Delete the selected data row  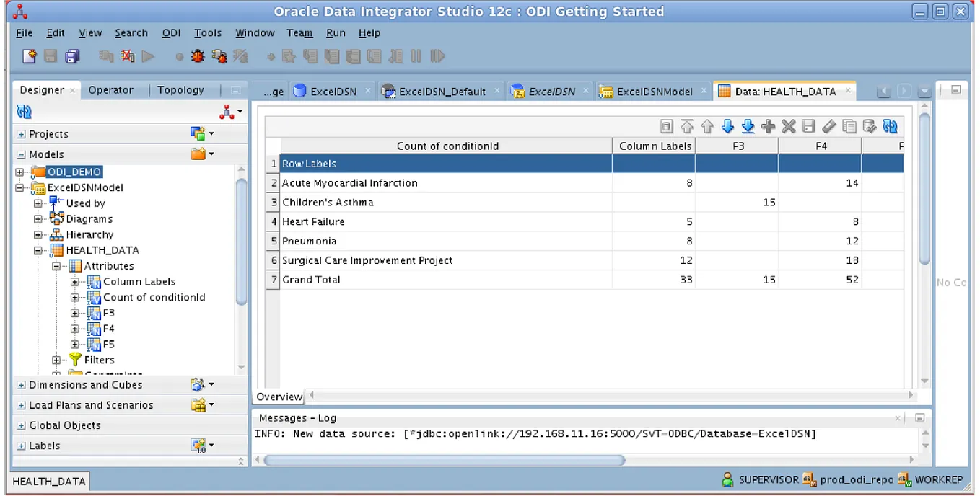[x=789, y=126]
